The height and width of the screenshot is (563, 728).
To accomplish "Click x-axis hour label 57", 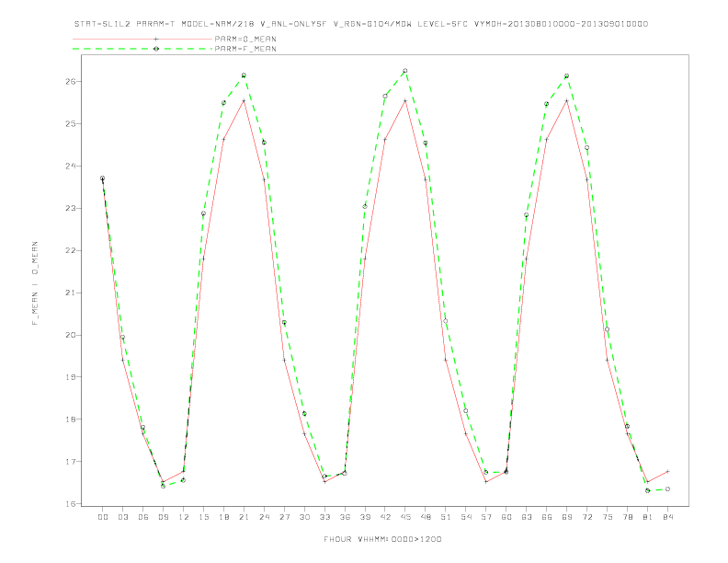I will (x=486, y=517).
